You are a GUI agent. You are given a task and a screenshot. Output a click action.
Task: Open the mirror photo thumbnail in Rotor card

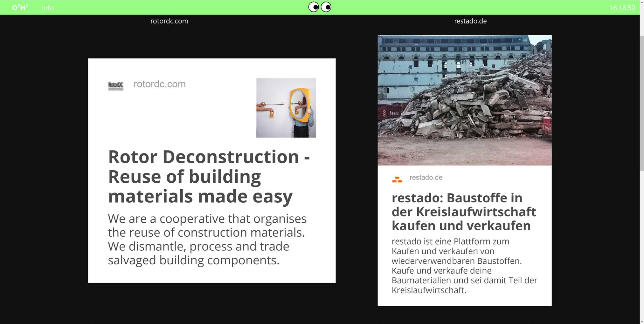pyautogui.click(x=286, y=108)
